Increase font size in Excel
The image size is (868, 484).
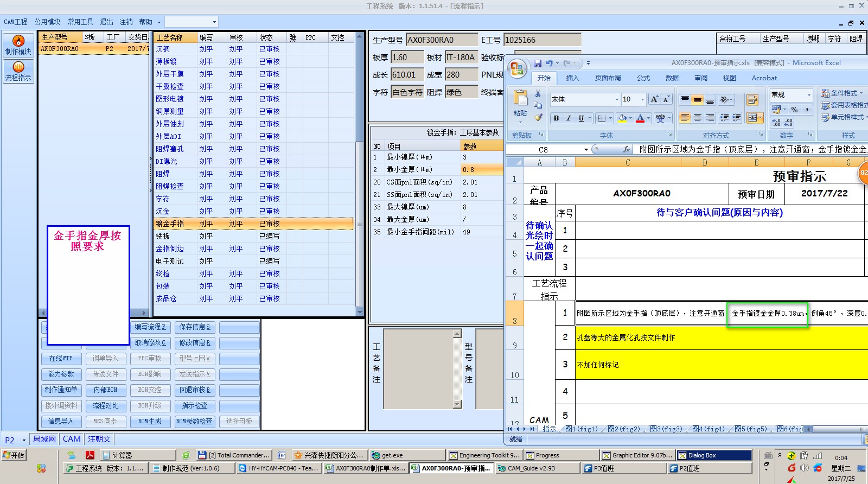pyautogui.click(x=655, y=99)
